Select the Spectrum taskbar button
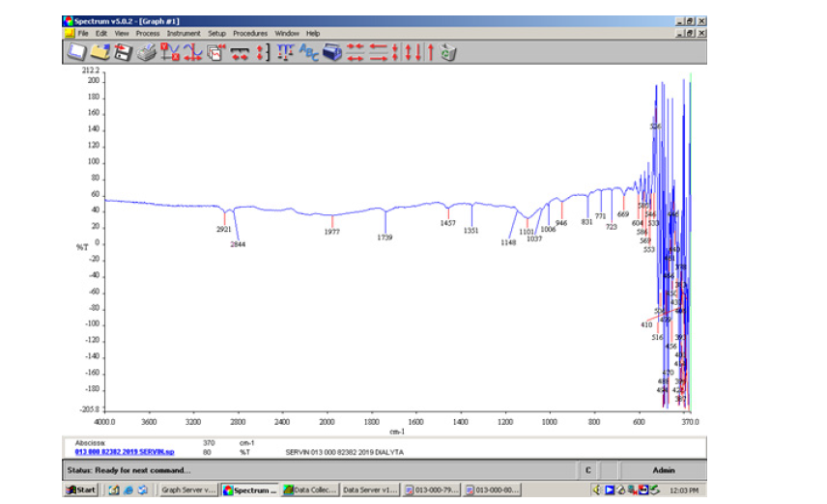827x504 pixels. click(x=250, y=490)
